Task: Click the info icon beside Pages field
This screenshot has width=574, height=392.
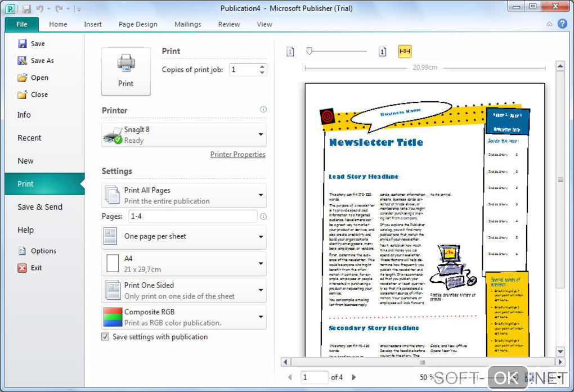Action: (263, 217)
